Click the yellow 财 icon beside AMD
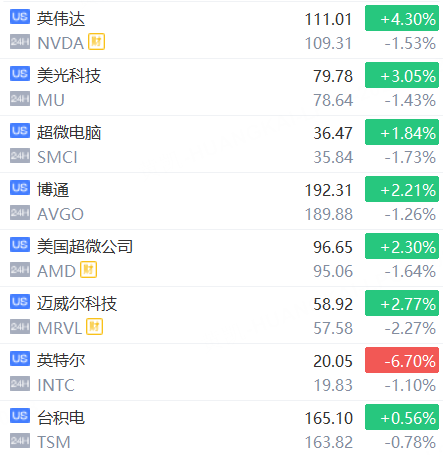The height and width of the screenshot is (455, 443). (x=88, y=269)
